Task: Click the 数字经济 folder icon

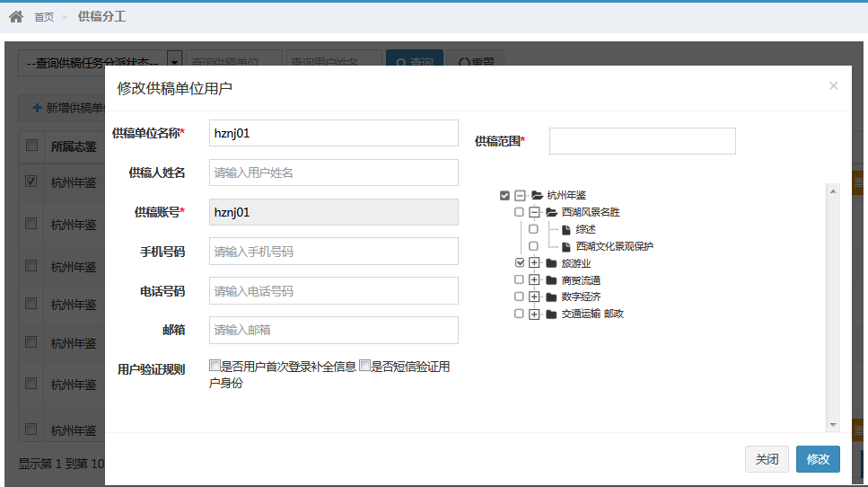Action: click(x=551, y=297)
